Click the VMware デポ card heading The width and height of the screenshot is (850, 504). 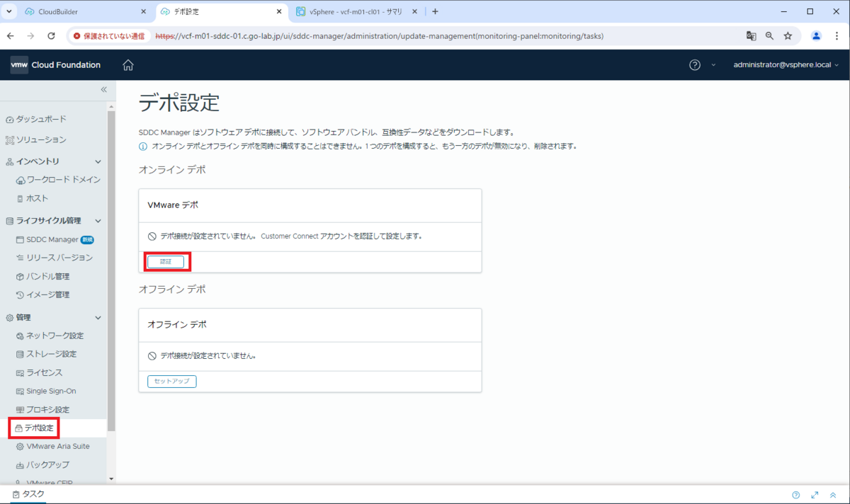173,205
